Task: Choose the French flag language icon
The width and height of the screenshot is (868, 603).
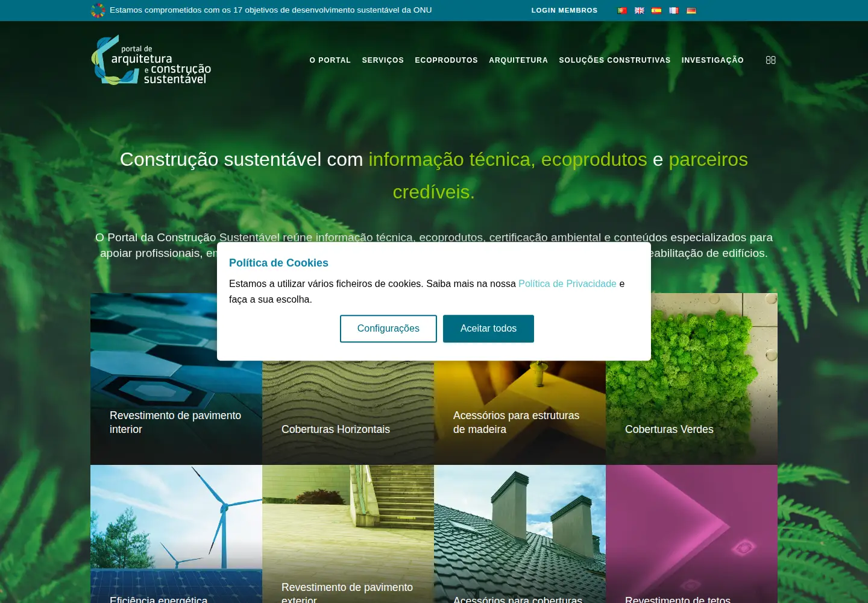Action: click(x=674, y=10)
